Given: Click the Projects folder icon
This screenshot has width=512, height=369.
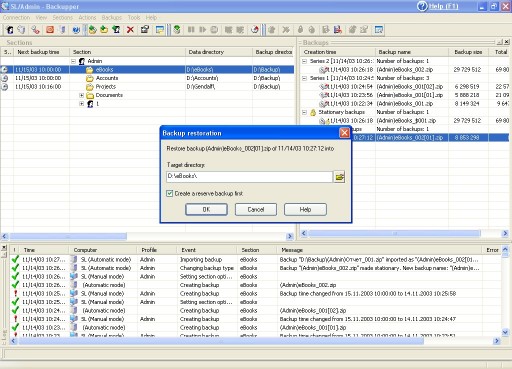Looking at the screenshot, I should [89, 87].
